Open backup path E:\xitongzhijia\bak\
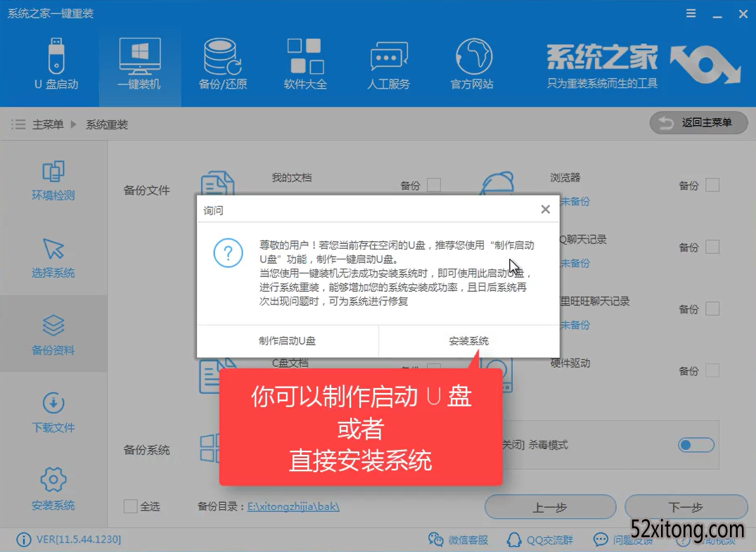The image size is (756, 552). 293,506
